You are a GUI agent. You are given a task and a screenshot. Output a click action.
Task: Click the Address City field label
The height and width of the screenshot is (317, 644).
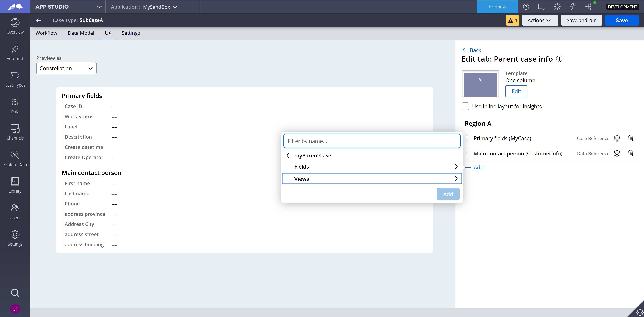pyautogui.click(x=79, y=224)
